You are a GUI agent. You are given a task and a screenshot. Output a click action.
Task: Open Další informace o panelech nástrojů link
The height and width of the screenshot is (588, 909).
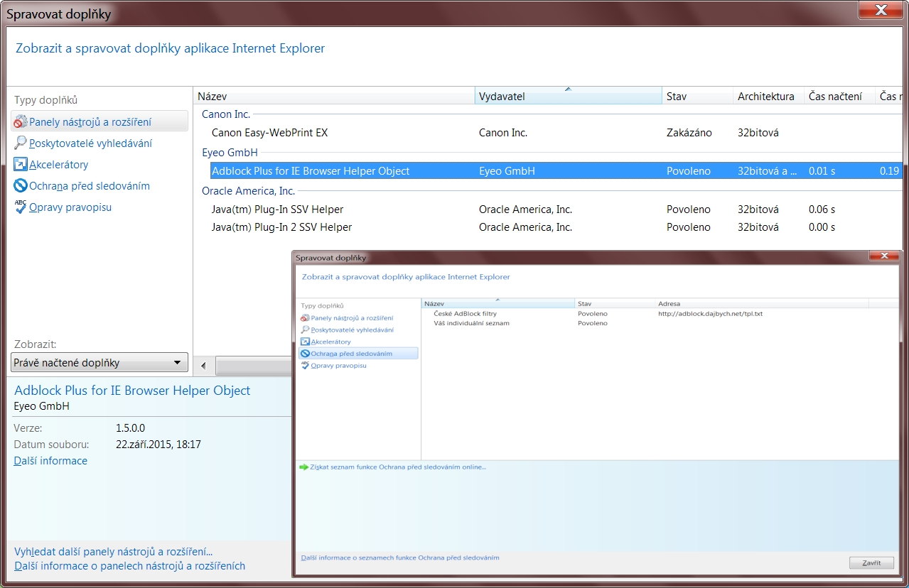click(x=129, y=566)
